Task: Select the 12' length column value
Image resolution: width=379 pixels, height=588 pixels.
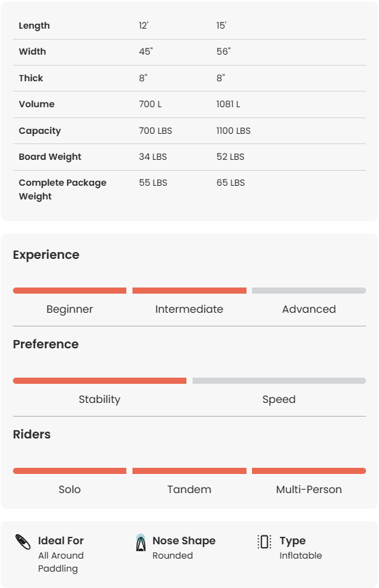Action: [x=143, y=25]
